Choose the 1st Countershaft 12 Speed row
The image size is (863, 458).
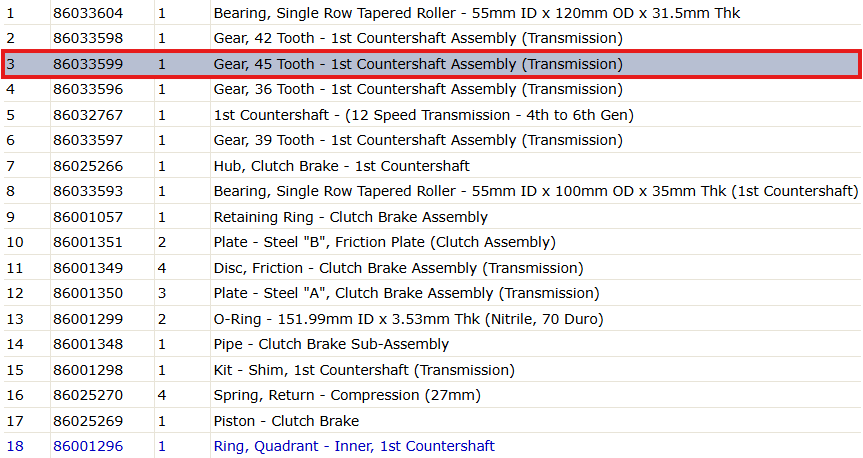point(432,115)
